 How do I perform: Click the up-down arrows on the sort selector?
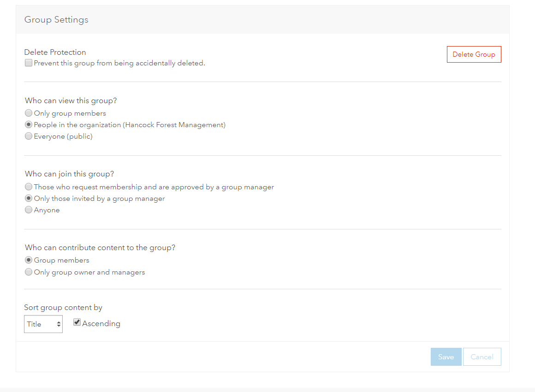pos(59,324)
